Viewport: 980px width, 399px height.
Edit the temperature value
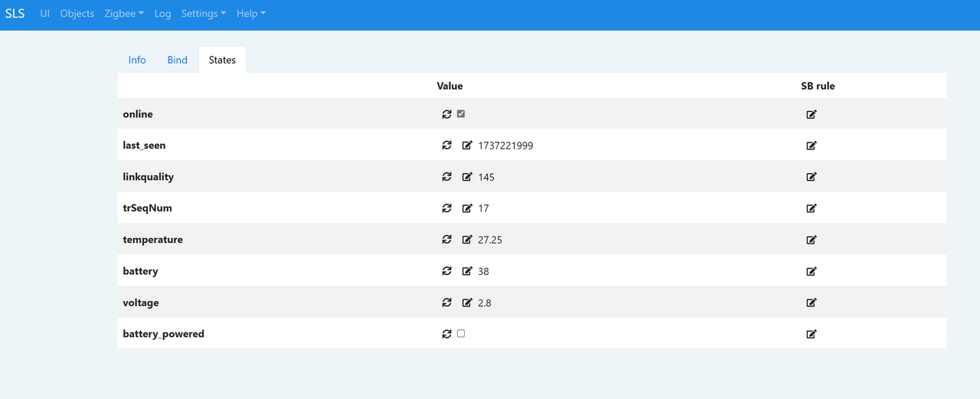(x=467, y=240)
